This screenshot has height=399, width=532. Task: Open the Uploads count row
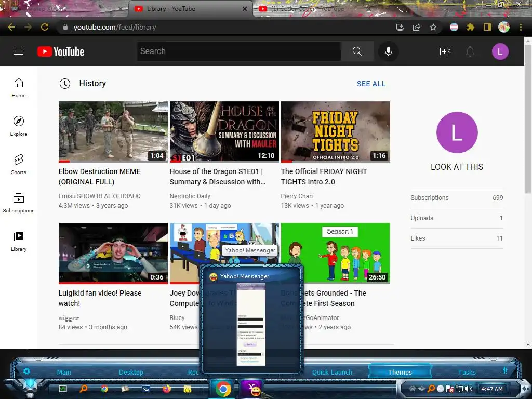pos(457,218)
